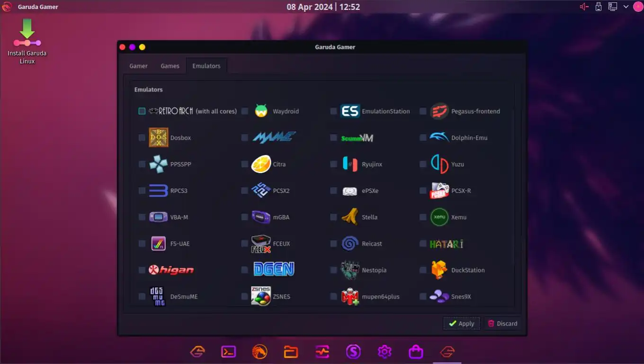Click the RPCS3 icon
Screen dimensions: 644x364
(x=159, y=191)
